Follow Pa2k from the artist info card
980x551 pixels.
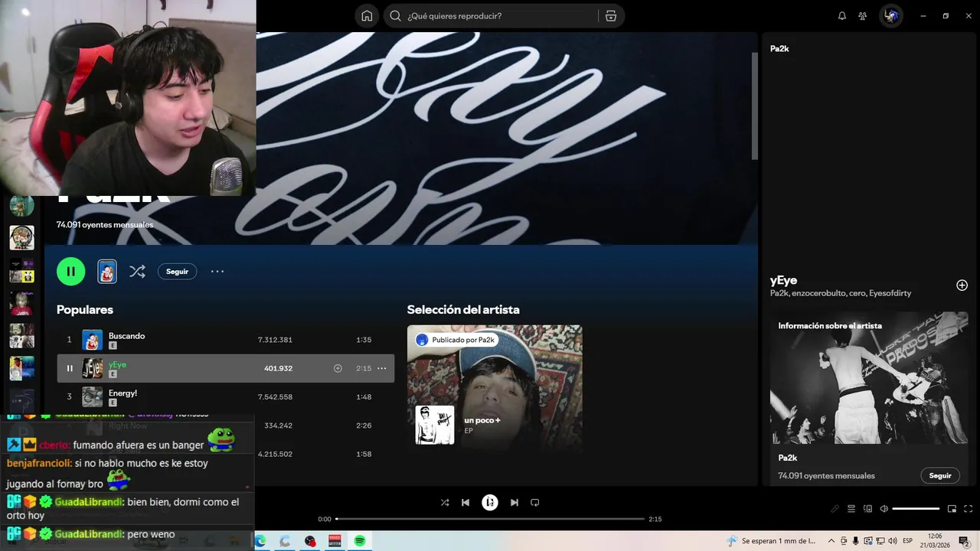click(940, 475)
